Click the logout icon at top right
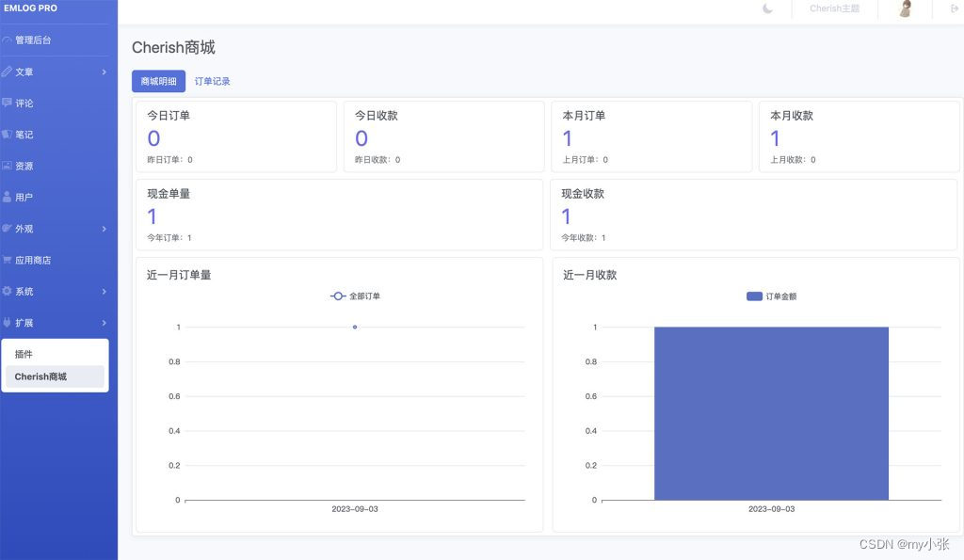Screen dimensions: 964x560 (x=955, y=8)
